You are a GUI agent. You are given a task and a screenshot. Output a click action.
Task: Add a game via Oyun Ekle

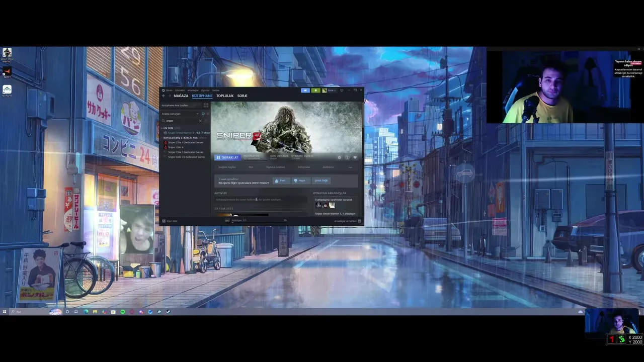coord(170,221)
